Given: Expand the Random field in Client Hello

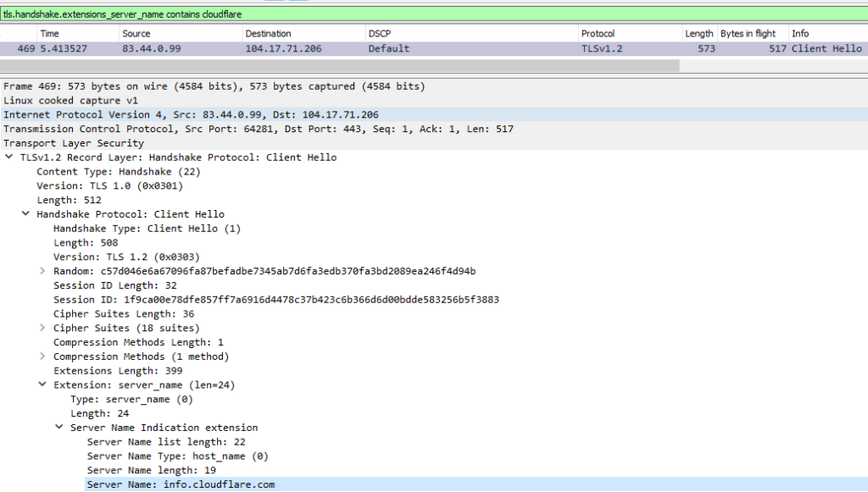Looking at the screenshot, I should point(43,271).
